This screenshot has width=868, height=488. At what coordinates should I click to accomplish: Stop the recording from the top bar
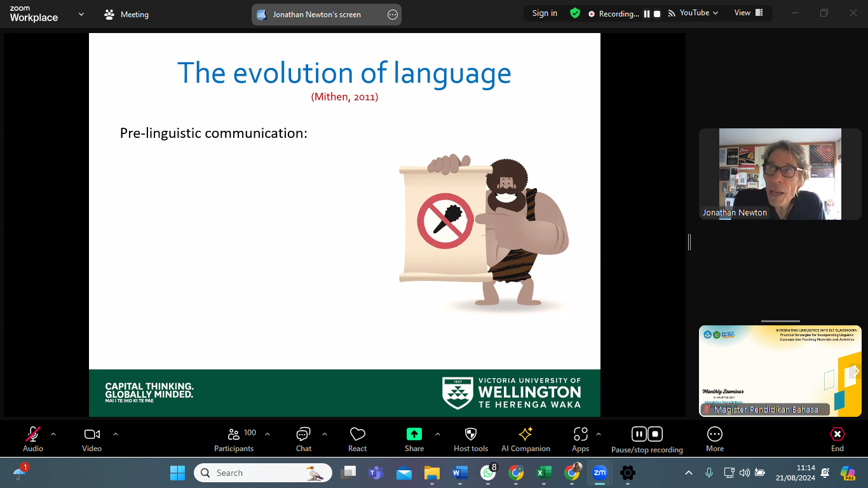tap(657, 13)
